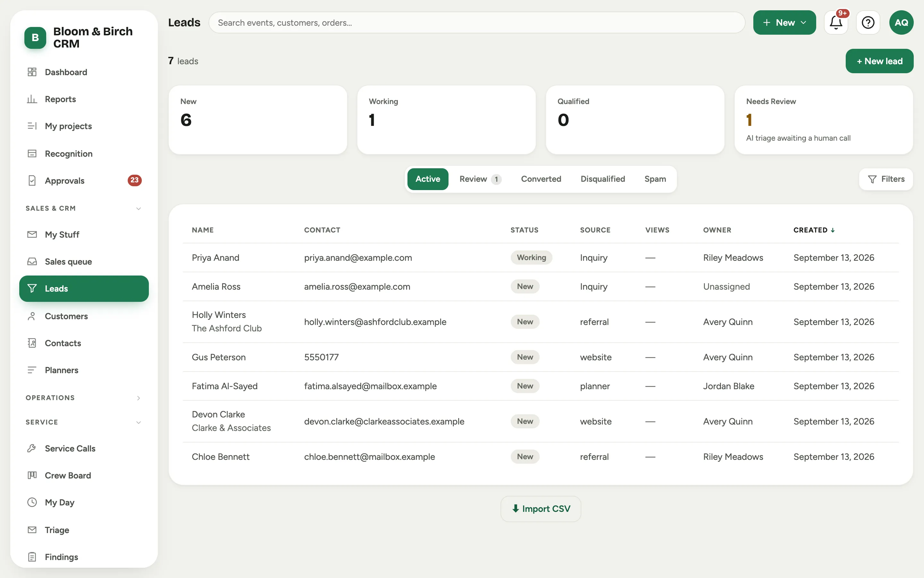This screenshot has height=578, width=924.
Task: Open Recognition sidebar icon
Action: [32, 153]
